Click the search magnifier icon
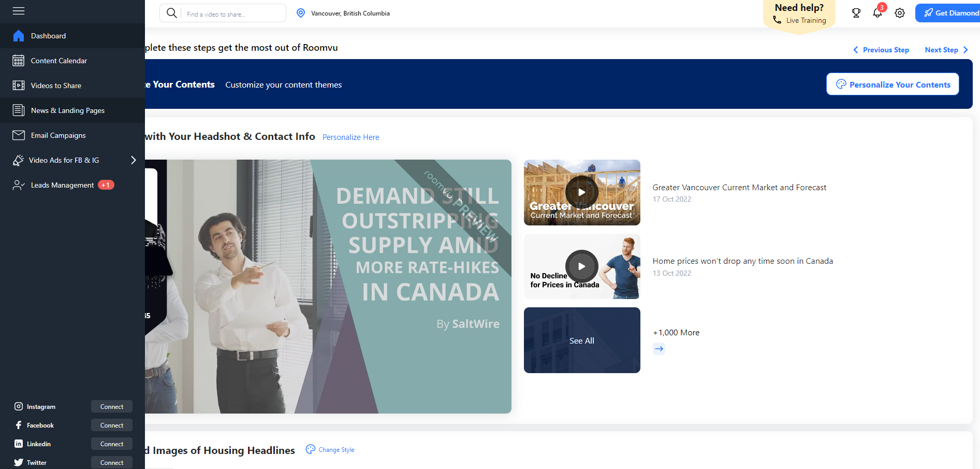This screenshot has width=980, height=469. 172,13
